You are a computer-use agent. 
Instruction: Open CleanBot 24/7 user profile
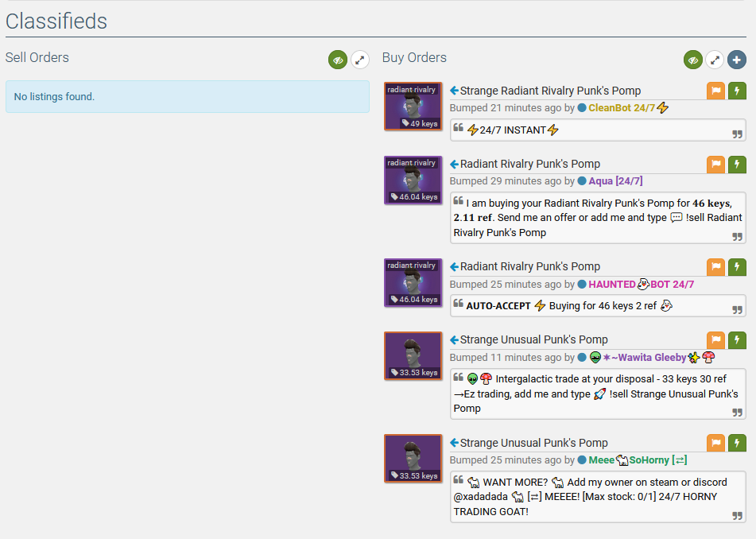point(628,108)
